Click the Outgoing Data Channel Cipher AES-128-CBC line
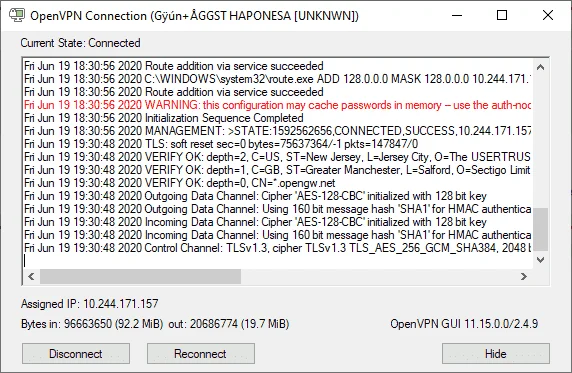This screenshot has width=572, height=373. click(255, 196)
